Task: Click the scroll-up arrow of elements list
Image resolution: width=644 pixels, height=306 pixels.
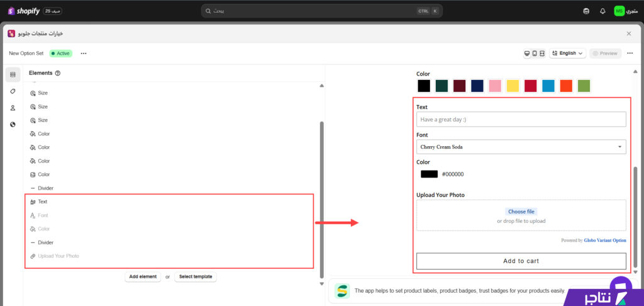Action: click(321, 86)
